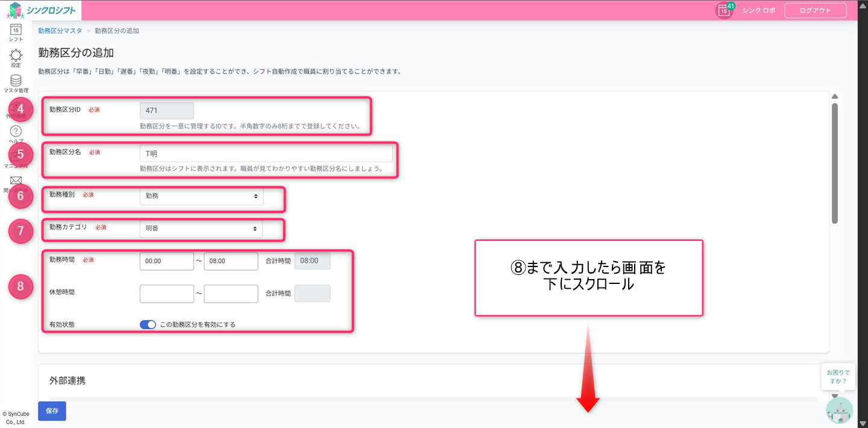Expand the 勤務カテゴリ dropdown showing 明番
This screenshot has height=428, width=868.
tap(201, 228)
